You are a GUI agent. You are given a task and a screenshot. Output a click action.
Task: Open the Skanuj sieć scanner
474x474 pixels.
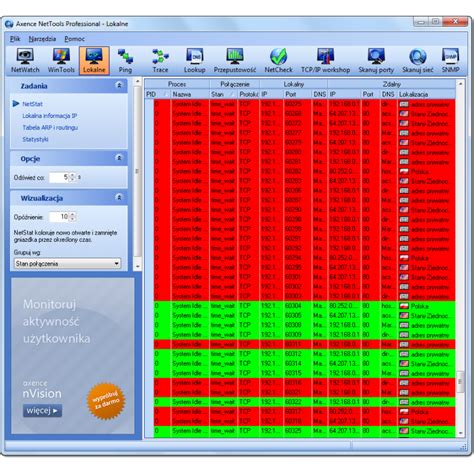pos(418,60)
